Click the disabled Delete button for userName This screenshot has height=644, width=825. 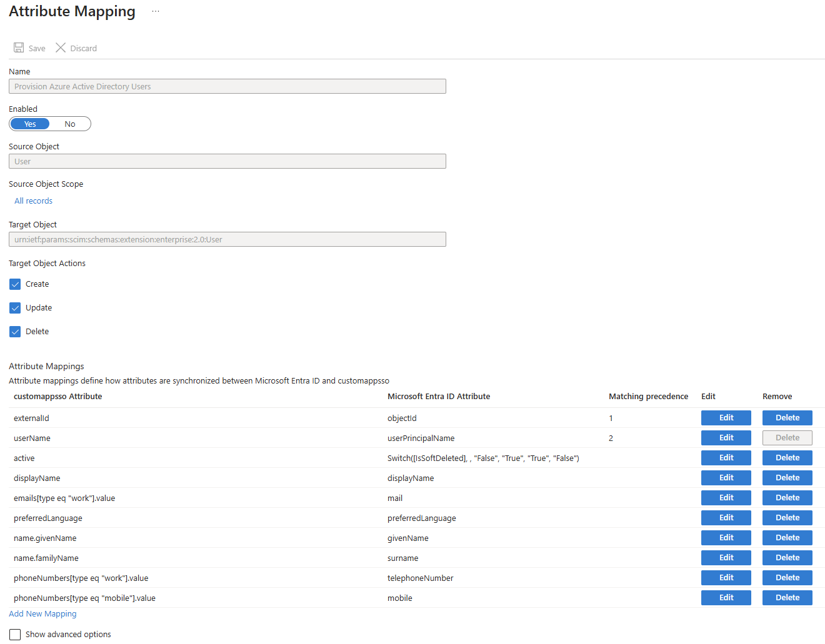click(x=787, y=438)
